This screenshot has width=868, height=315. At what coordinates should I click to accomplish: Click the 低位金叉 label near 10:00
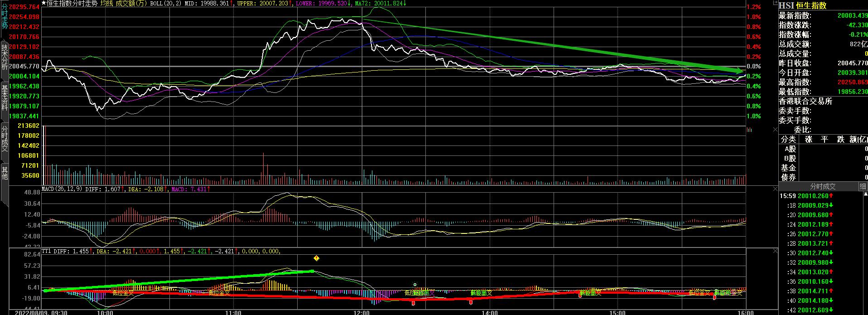(x=123, y=293)
